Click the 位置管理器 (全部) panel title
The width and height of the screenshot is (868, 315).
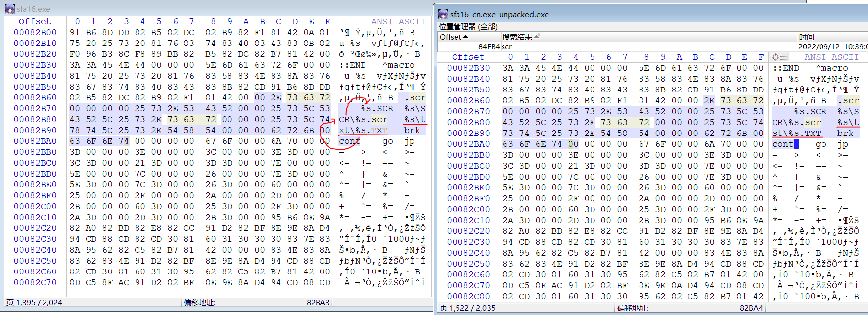click(x=468, y=27)
